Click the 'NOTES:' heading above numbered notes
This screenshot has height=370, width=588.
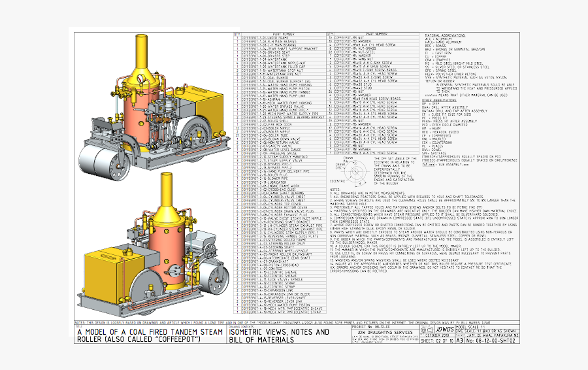335,190
